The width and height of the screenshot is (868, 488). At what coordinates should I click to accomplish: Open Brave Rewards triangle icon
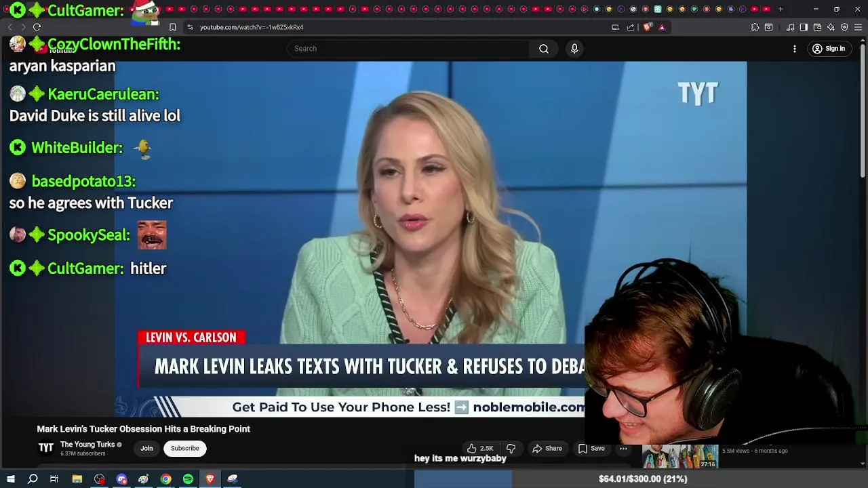coord(662,27)
